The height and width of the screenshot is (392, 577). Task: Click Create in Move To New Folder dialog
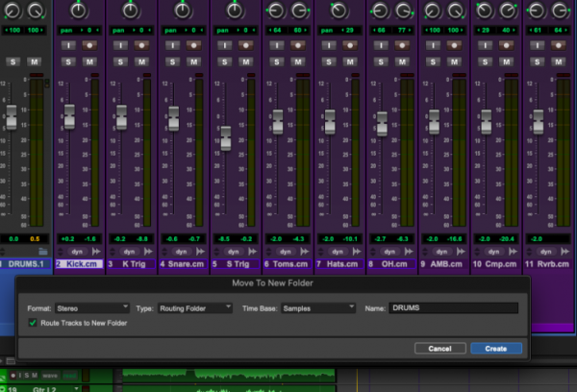click(x=496, y=348)
